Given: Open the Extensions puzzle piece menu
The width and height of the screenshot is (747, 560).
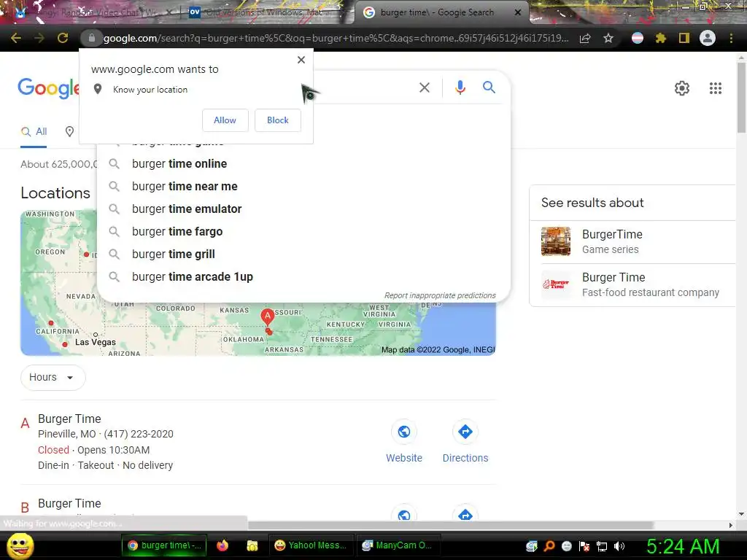Looking at the screenshot, I should click(x=660, y=38).
